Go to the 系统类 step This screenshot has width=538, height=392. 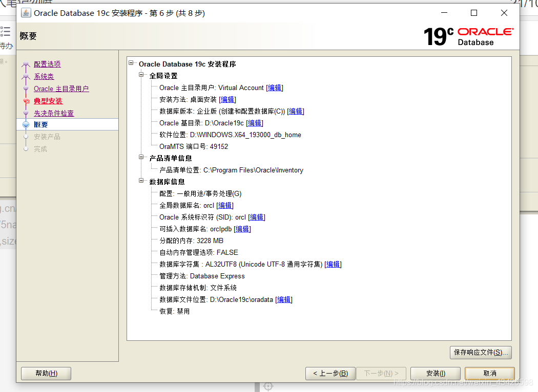44,76
